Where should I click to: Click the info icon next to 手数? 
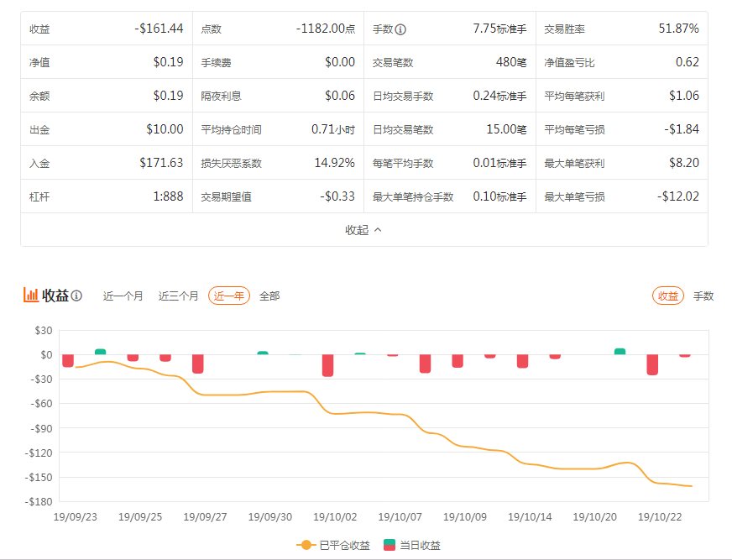(x=400, y=29)
